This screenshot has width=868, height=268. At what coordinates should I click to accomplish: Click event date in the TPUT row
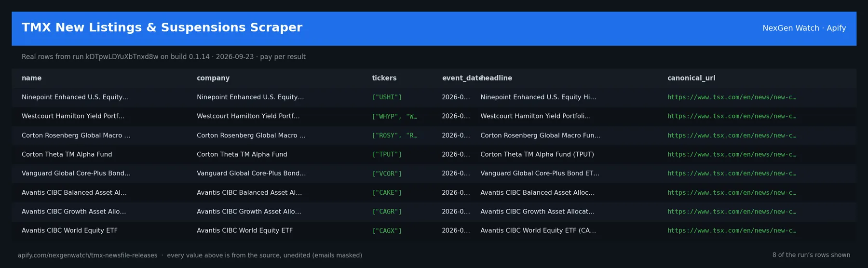coord(456,154)
